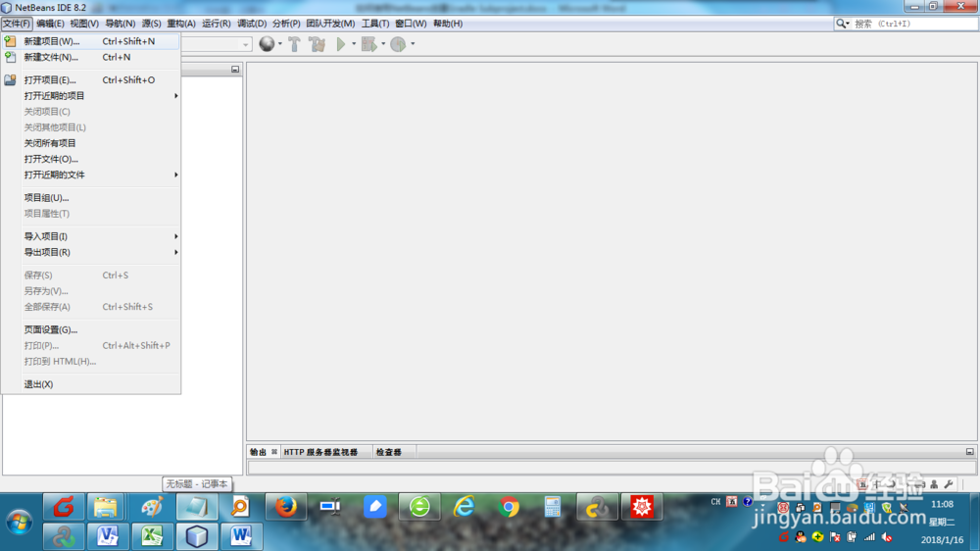Open the Debug menu
The height and width of the screenshot is (551, 980).
pyautogui.click(x=251, y=24)
